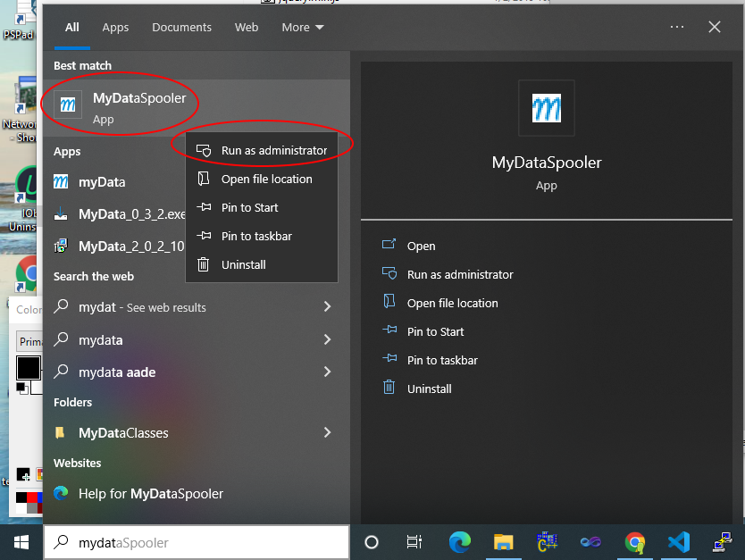This screenshot has width=745, height=560.
Task: Open the PSPad desktop shortcut
Action: (x=19, y=21)
